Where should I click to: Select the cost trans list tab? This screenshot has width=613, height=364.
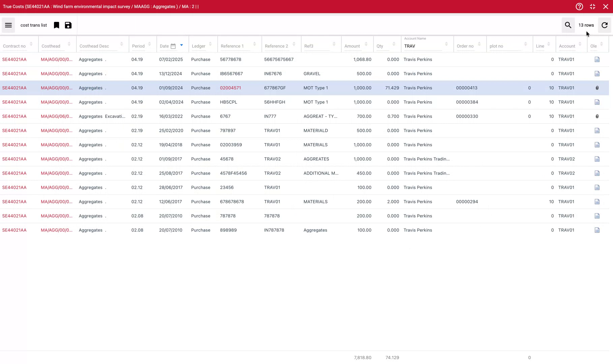(x=34, y=25)
